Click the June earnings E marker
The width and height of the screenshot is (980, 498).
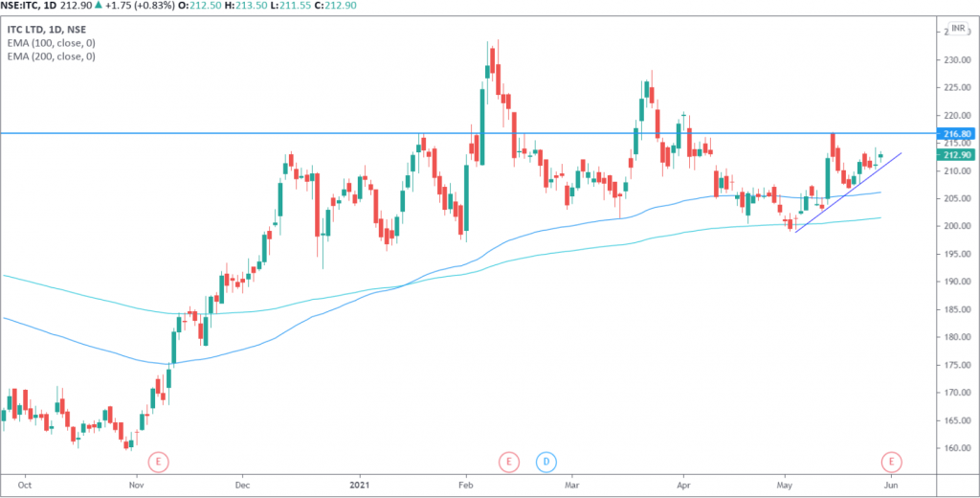pyautogui.click(x=892, y=462)
